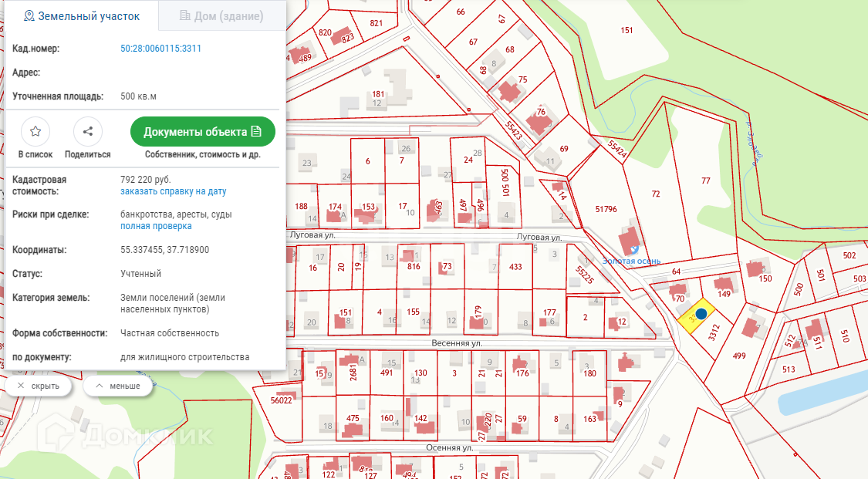Select the blue marker on the highlighted parcel
Image resolution: width=868 pixels, height=479 pixels.
coord(701,314)
